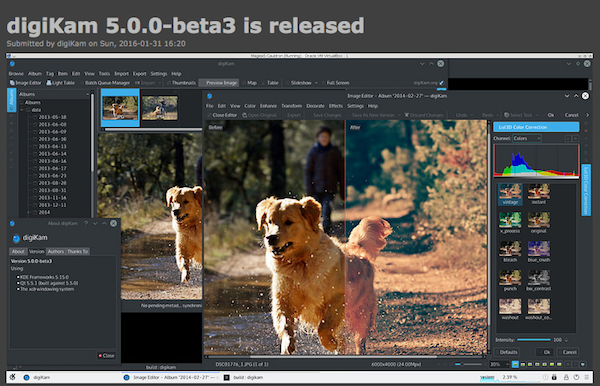Switch to the Thanks To tab

[78, 251]
